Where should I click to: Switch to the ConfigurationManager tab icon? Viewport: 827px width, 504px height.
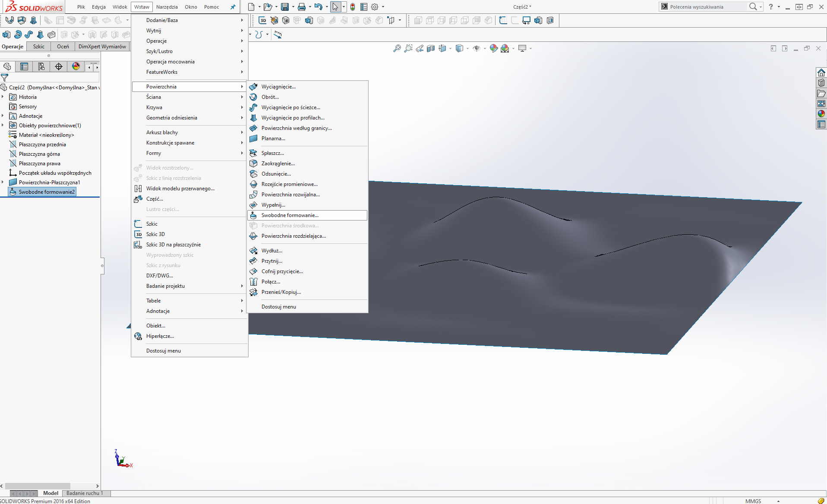click(x=41, y=66)
